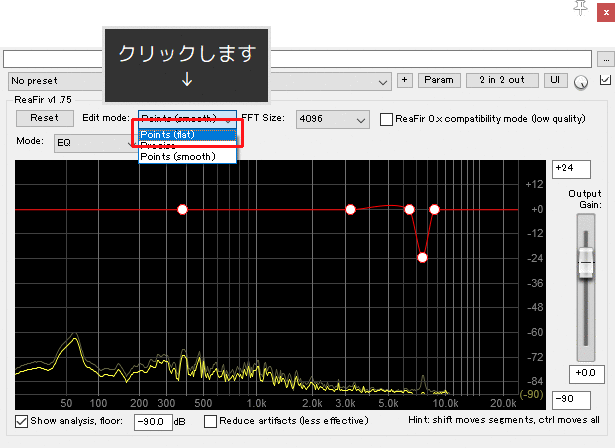Click the wet/dry mix knob
The width and height of the screenshot is (615, 448).
(581, 81)
